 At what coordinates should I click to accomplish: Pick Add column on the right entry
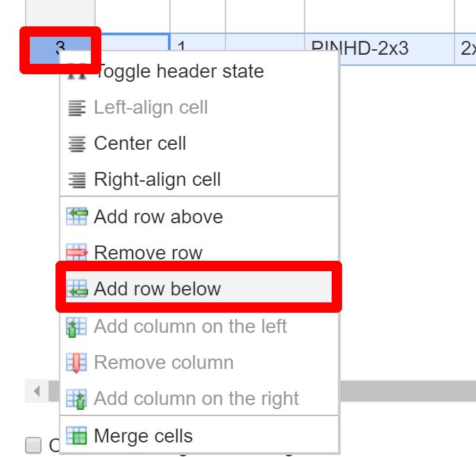click(x=196, y=399)
